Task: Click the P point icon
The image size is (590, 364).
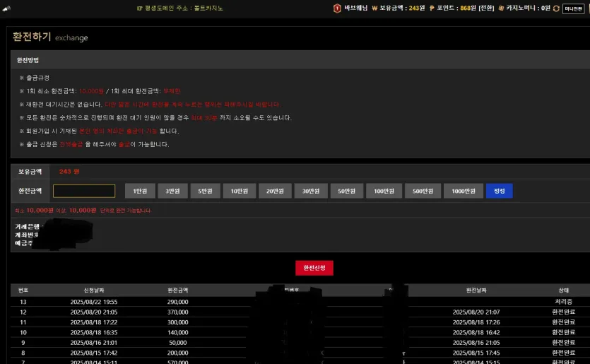Action: pos(432,8)
